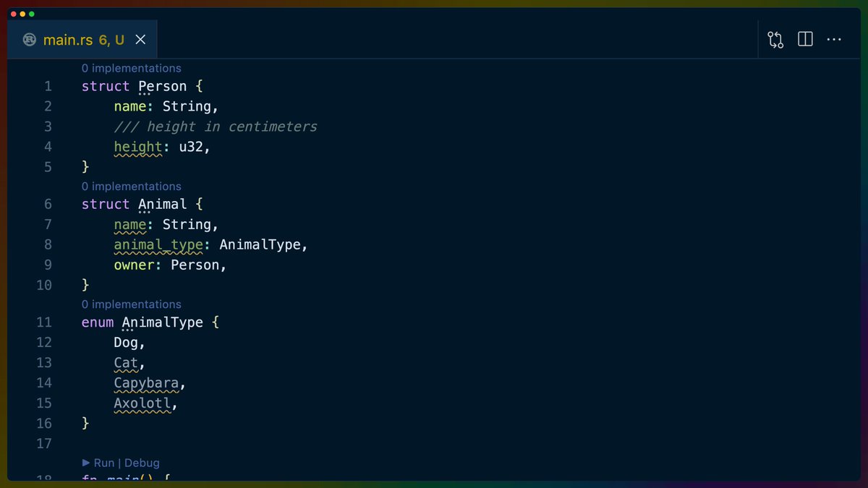Image resolution: width=868 pixels, height=488 pixels.
Task: Click the height field on line 4
Action: click(138, 147)
